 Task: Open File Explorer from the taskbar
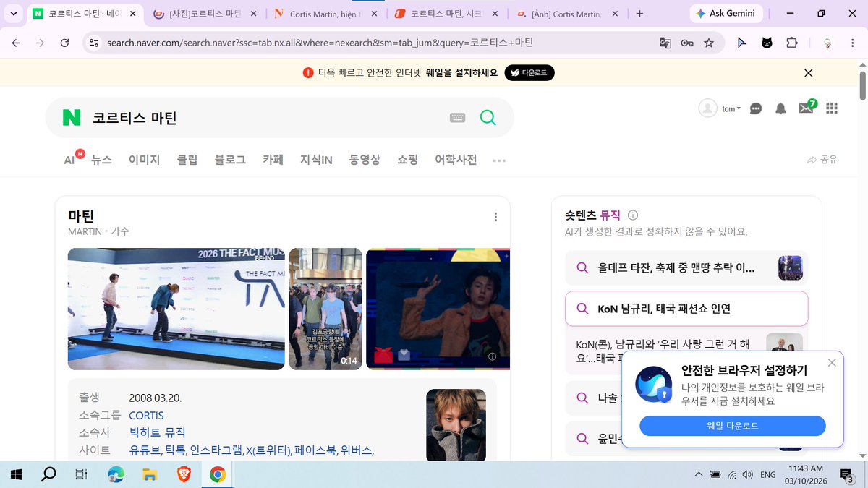coord(150,475)
